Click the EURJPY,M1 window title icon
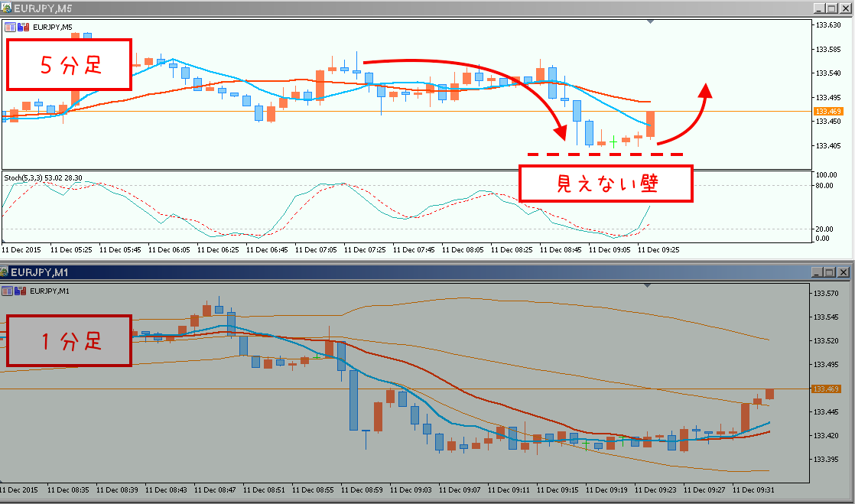The image size is (855, 504). pos(5,272)
